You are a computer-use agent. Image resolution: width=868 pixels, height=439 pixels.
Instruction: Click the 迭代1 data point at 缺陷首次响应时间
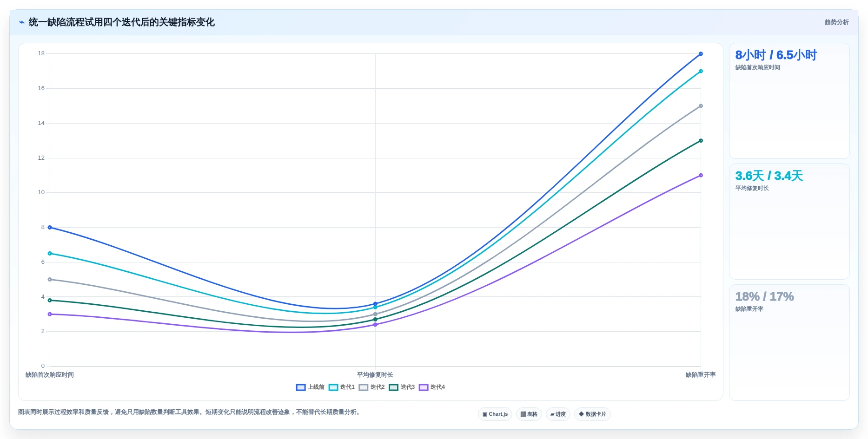coord(50,254)
